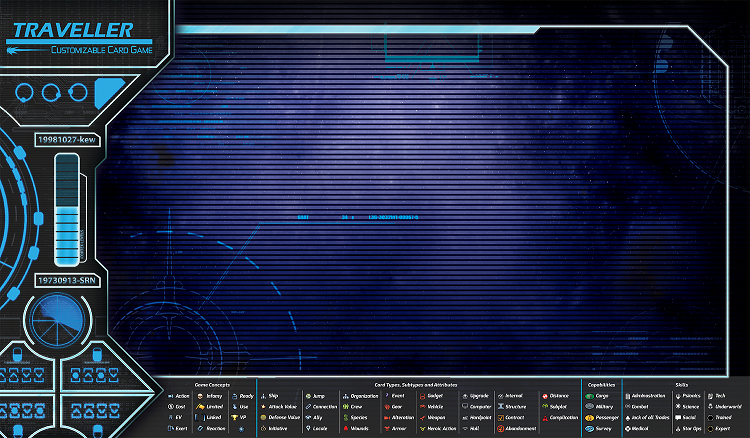Click the VP trophy icon

[234, 417]
